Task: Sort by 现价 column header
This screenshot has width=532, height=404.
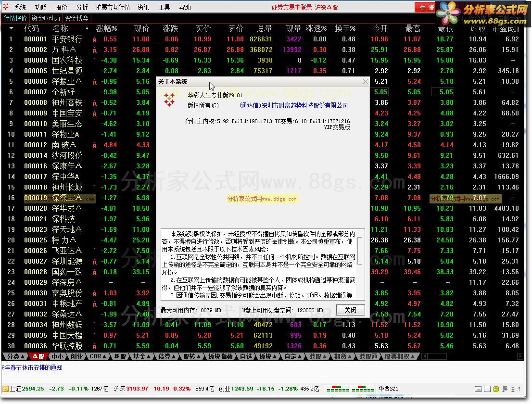Action: pyautogui.click(x=141, y=29)
